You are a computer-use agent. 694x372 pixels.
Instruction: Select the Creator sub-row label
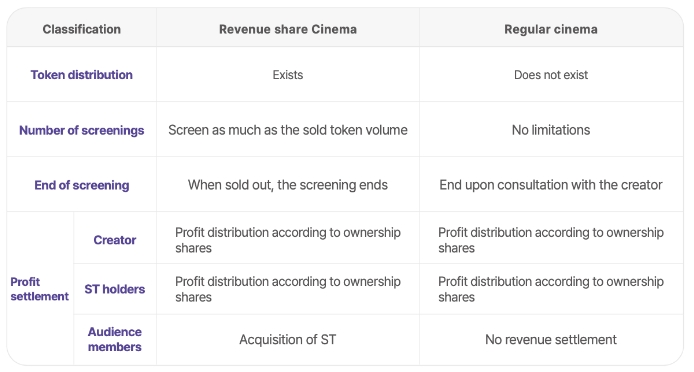point(115,240)
